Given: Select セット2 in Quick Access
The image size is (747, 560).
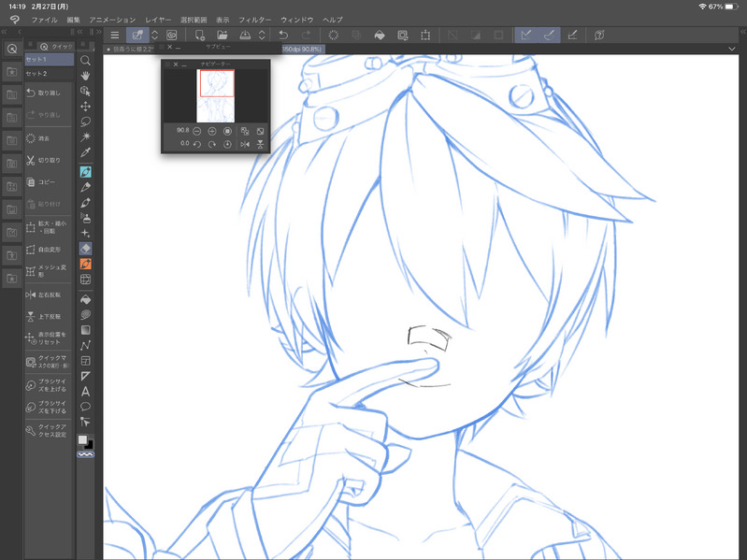Looking at the screenshot, I should tap(49, 74).
